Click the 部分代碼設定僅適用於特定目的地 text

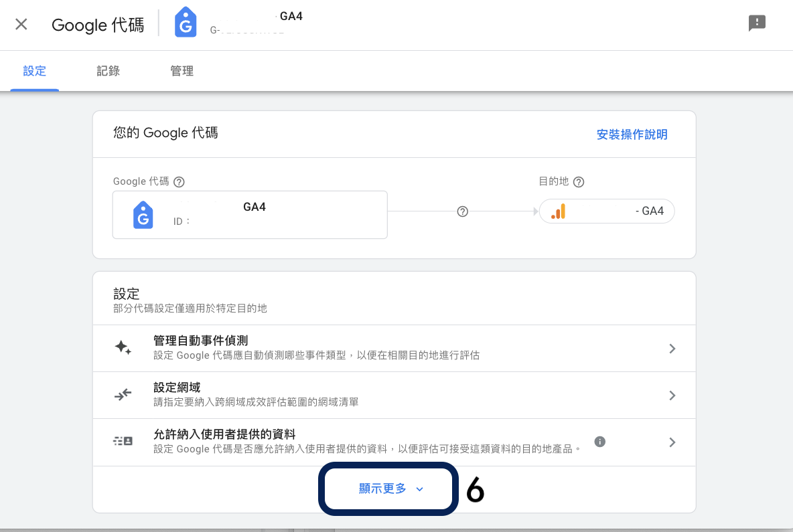(190, 308)
